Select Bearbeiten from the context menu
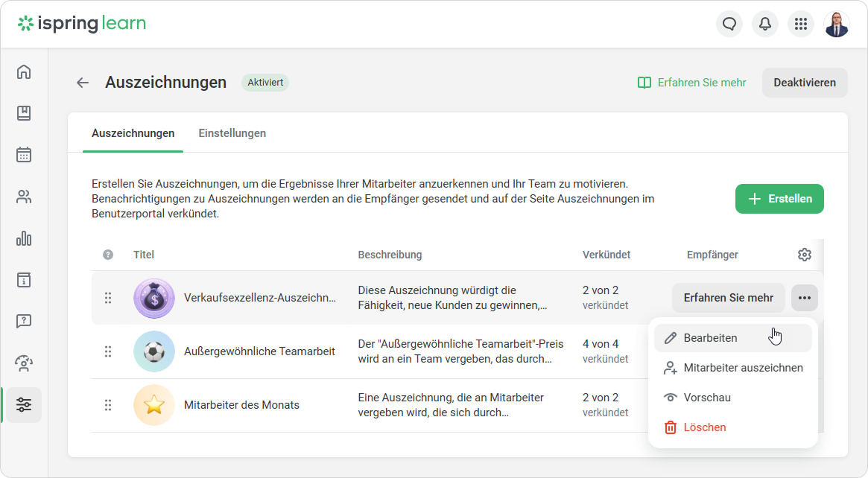 coord(710,338)
